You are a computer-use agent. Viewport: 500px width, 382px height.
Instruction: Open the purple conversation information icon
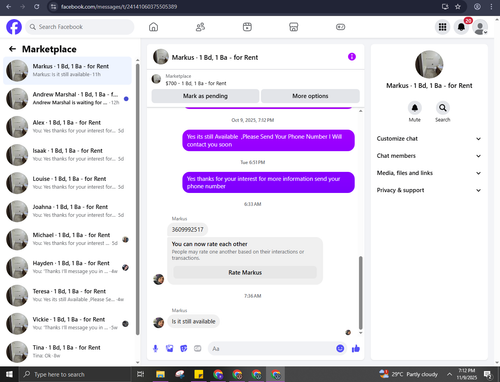(x=352, y=57)
